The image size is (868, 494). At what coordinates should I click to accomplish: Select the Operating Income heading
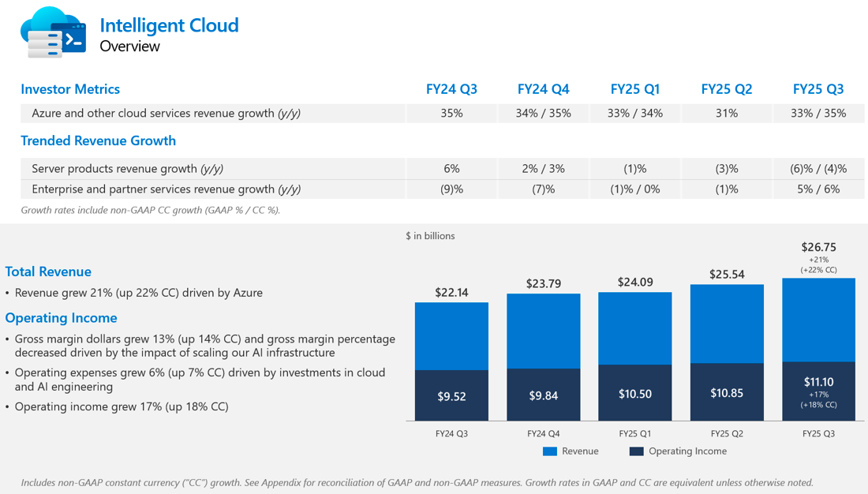(x=61, y=318)
